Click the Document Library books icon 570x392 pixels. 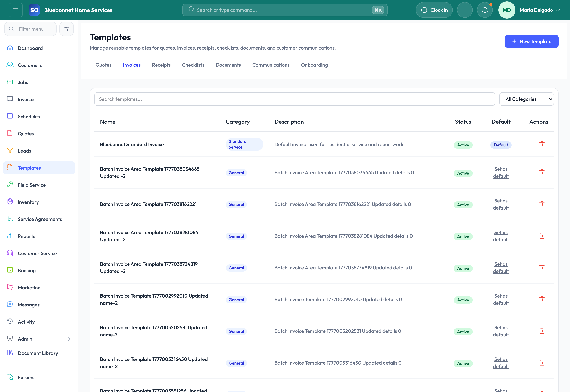coord(10,353)
